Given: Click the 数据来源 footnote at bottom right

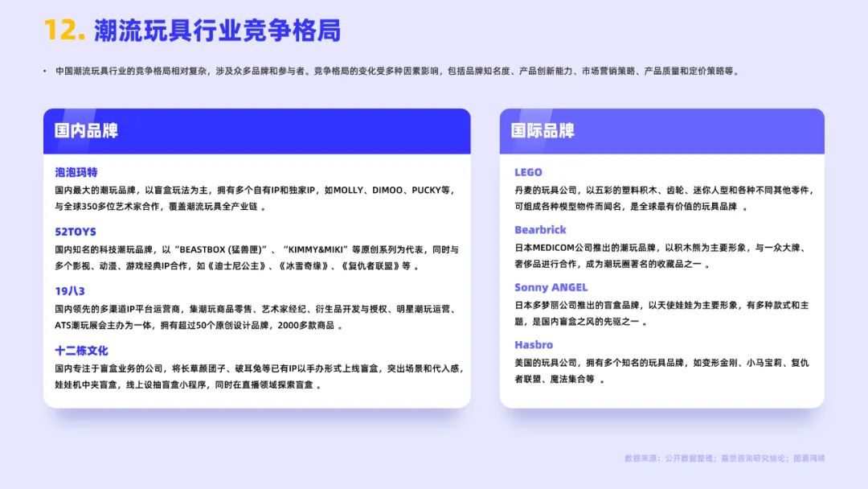Looking at the screenshot, I should tap(725, 458).
